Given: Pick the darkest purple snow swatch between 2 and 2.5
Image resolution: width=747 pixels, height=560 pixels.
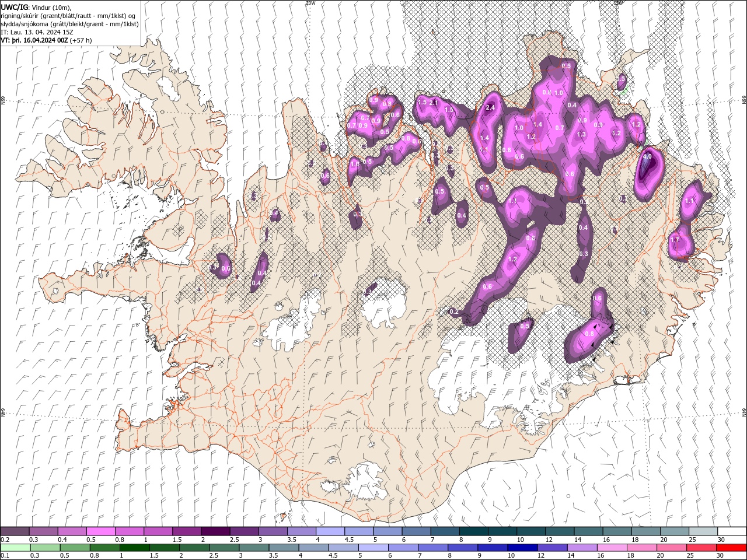Looking at the screenshot, I should pos(215,531).
